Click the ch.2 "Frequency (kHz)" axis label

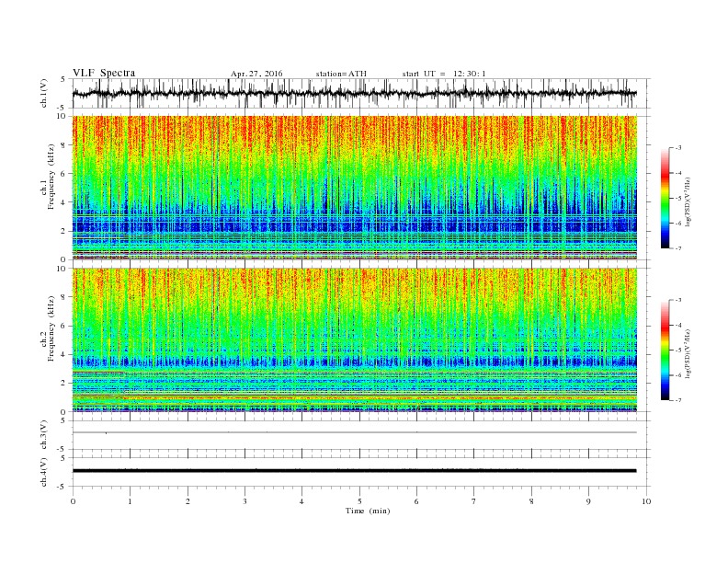click(51, 327)
